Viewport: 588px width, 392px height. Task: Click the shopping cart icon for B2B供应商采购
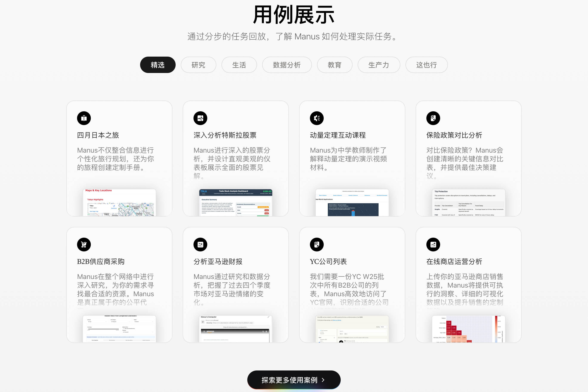84,245
